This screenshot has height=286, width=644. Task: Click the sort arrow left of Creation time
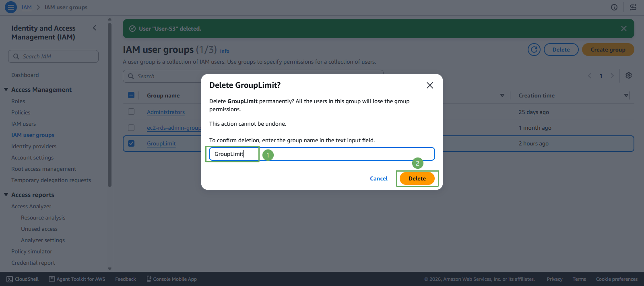502,95
